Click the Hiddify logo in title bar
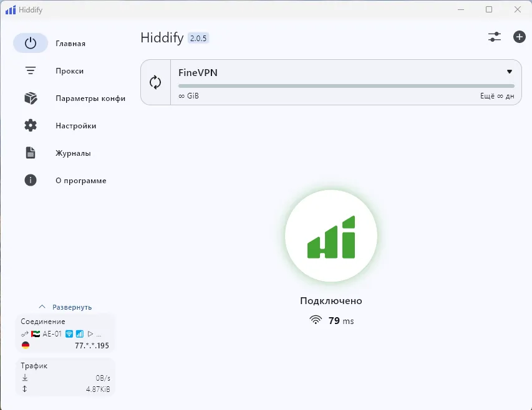Screen dimensions: 532x410 pos(11,10)
